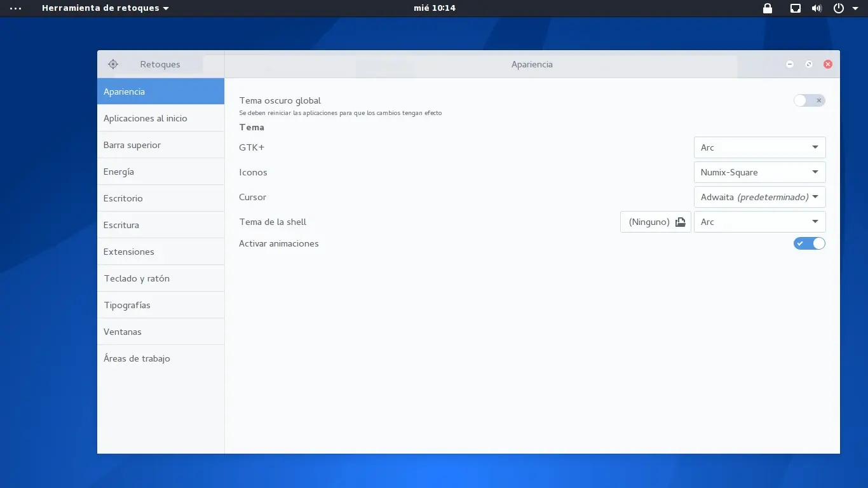This screenshot has width=868, height=488.
Task: Minimize the Retoques window
Action: 790,64
